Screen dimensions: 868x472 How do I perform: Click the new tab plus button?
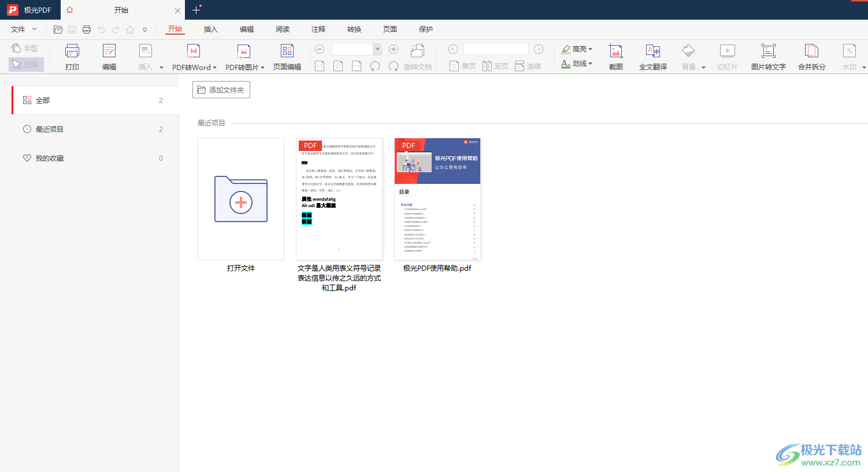tap(196, 10)
